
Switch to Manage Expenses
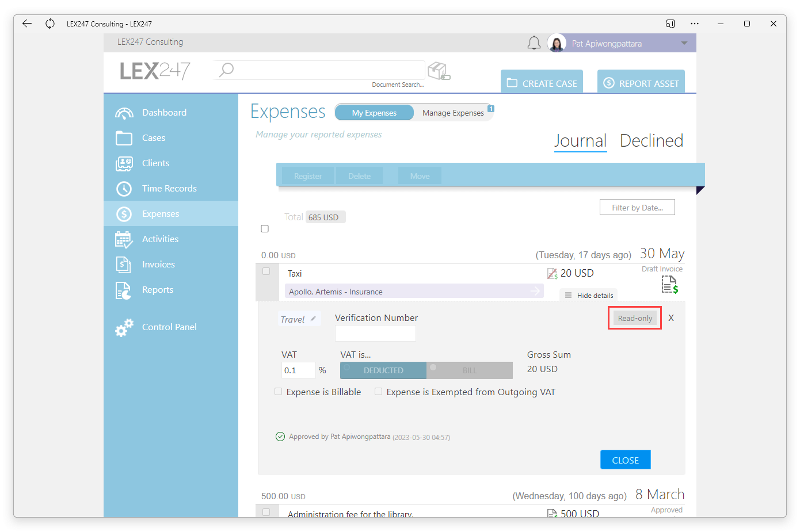453,113
